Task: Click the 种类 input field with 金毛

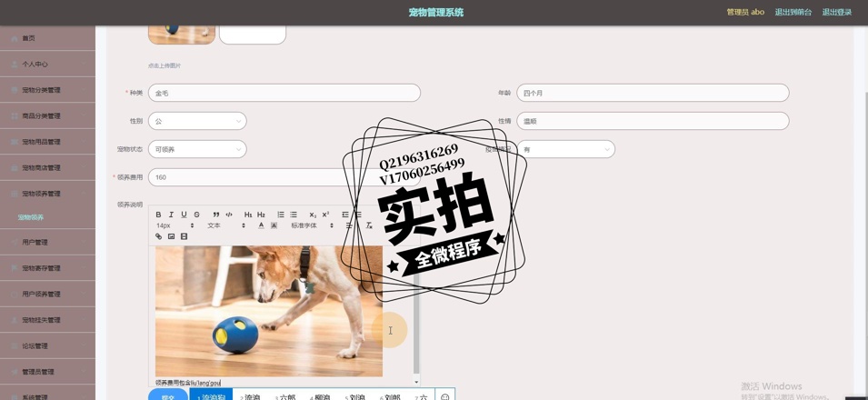Action: pos(284,93)
